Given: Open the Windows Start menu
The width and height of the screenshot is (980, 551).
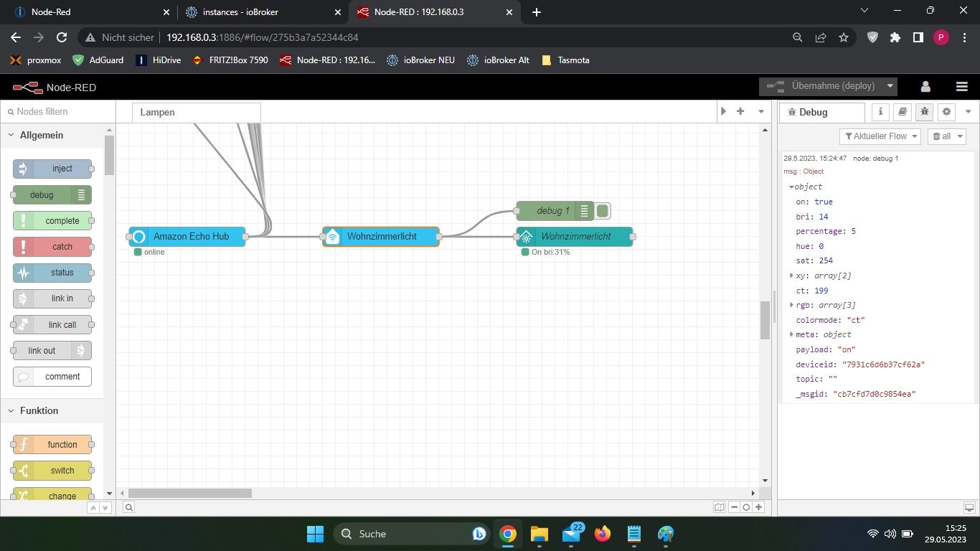Looking at the screenshot, I should (315, 534).
